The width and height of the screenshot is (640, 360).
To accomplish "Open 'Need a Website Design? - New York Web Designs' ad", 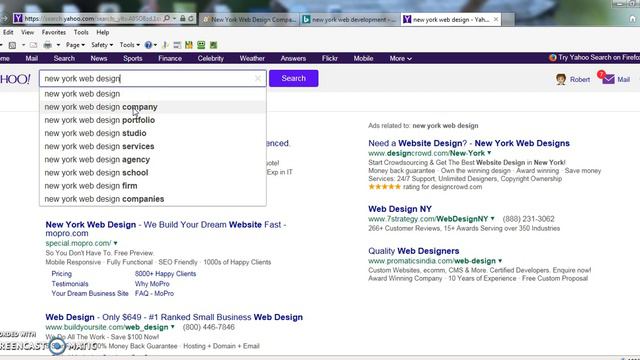I will [469, 143].
